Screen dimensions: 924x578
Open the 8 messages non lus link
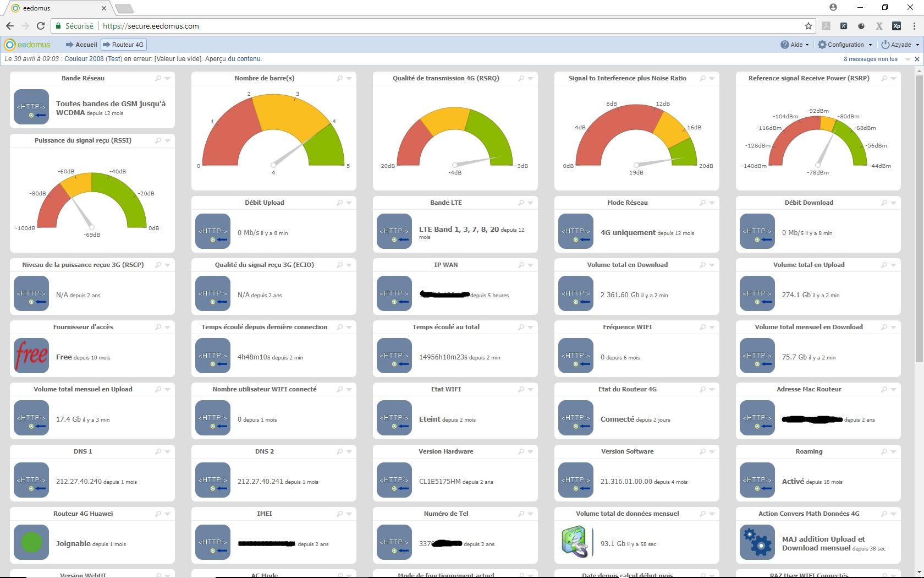870,59
